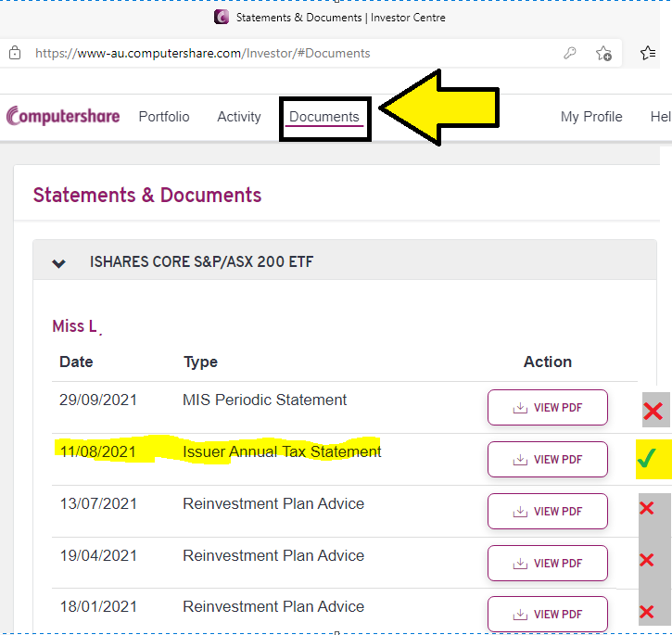Open My Profile menu
The height and width of the screenshot is (635, 672).
pyautogui.click(x=591, y=117)
